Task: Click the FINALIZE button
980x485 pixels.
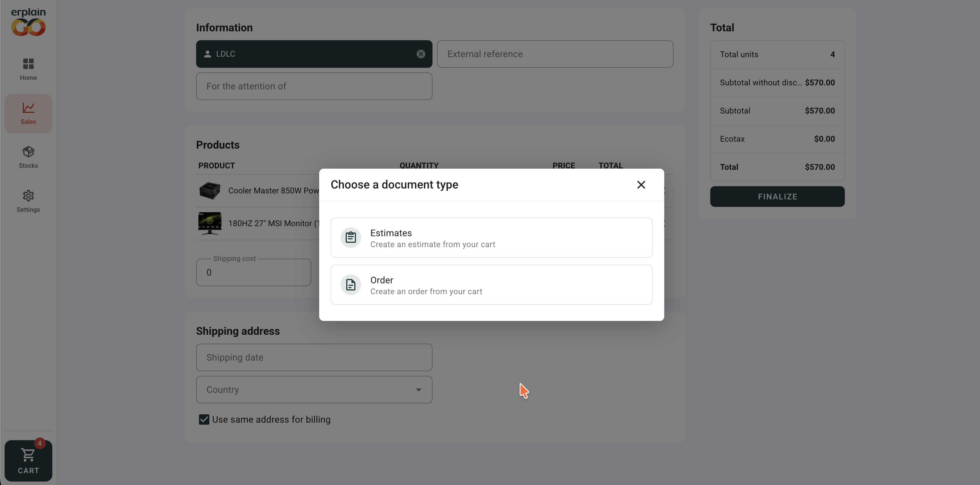Action: [777, 197]
